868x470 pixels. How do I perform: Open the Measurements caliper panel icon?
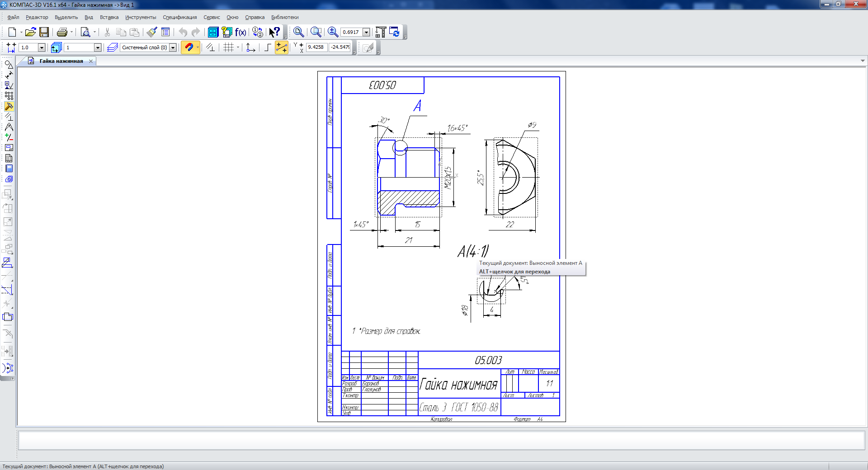click(x=9, y=127)
